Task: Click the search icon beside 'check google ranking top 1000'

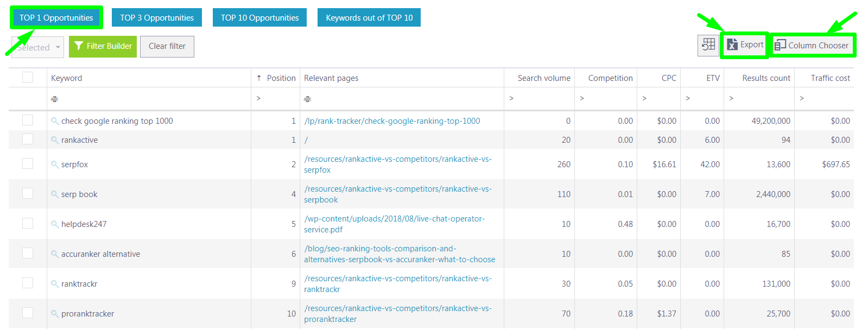Action: [55, 121]
